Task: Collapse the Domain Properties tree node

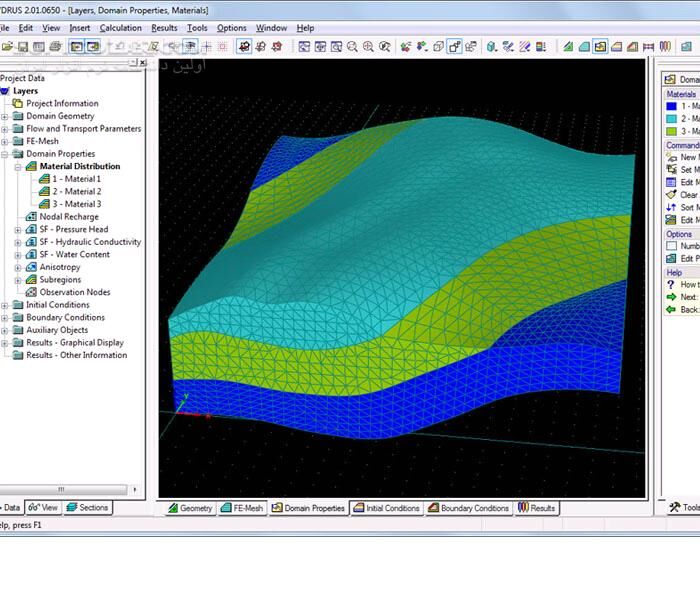Action: point(5,154)
